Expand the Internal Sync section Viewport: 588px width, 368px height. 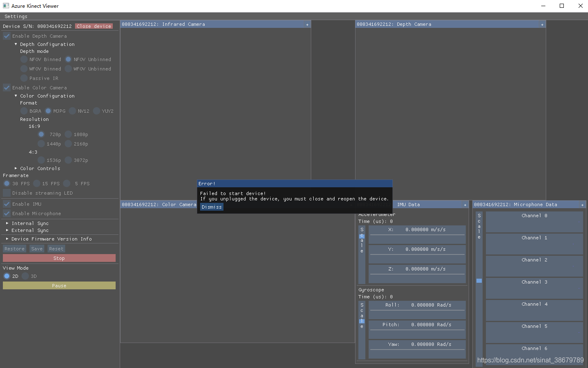tap(7, 223)
